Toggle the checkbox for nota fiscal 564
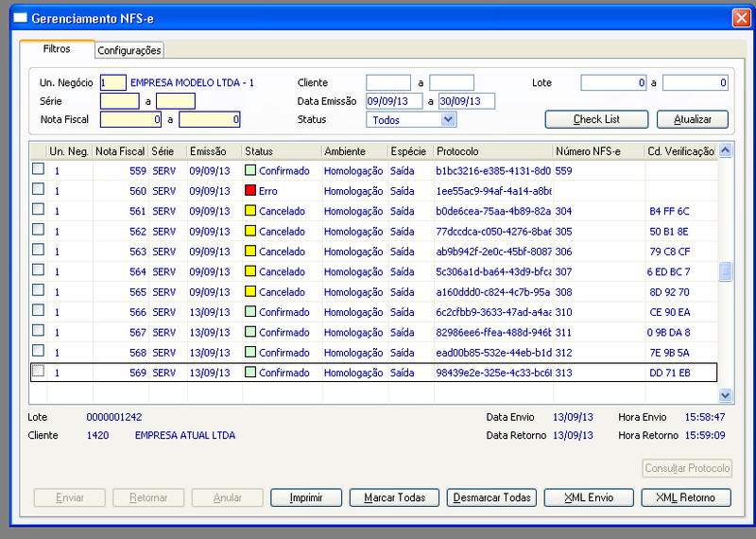 click(38, 270)
